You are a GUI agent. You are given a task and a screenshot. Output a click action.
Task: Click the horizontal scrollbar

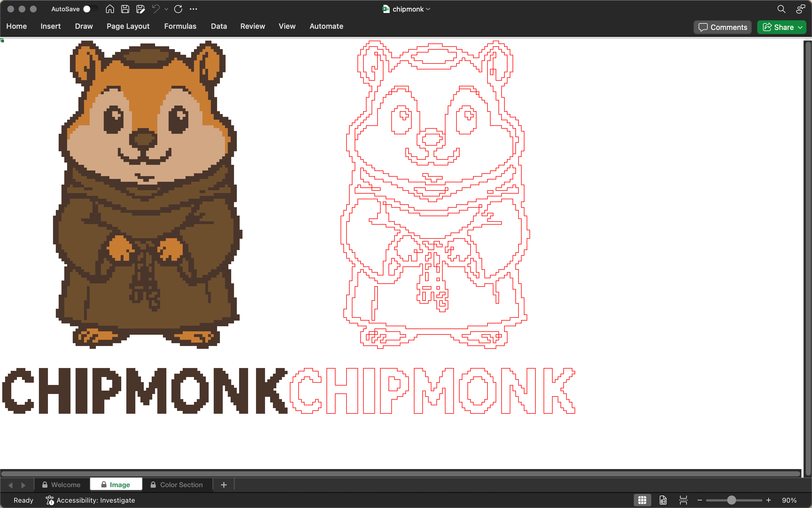coord(401,474)
